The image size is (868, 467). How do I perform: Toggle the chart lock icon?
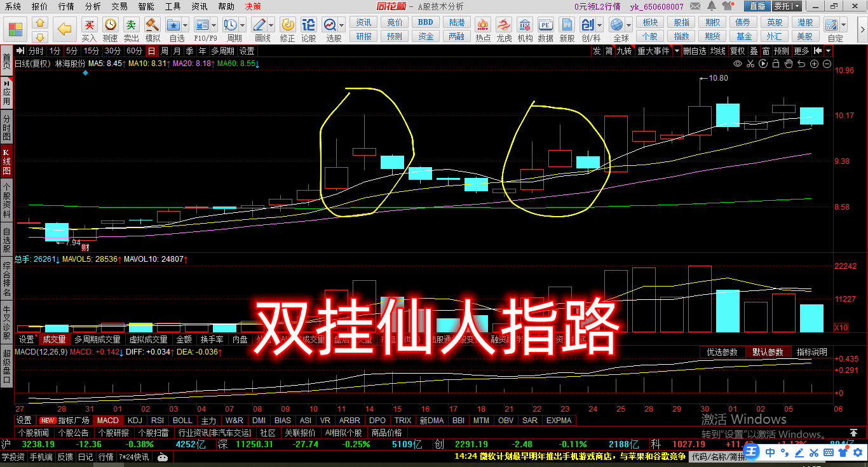coord(776,64)
